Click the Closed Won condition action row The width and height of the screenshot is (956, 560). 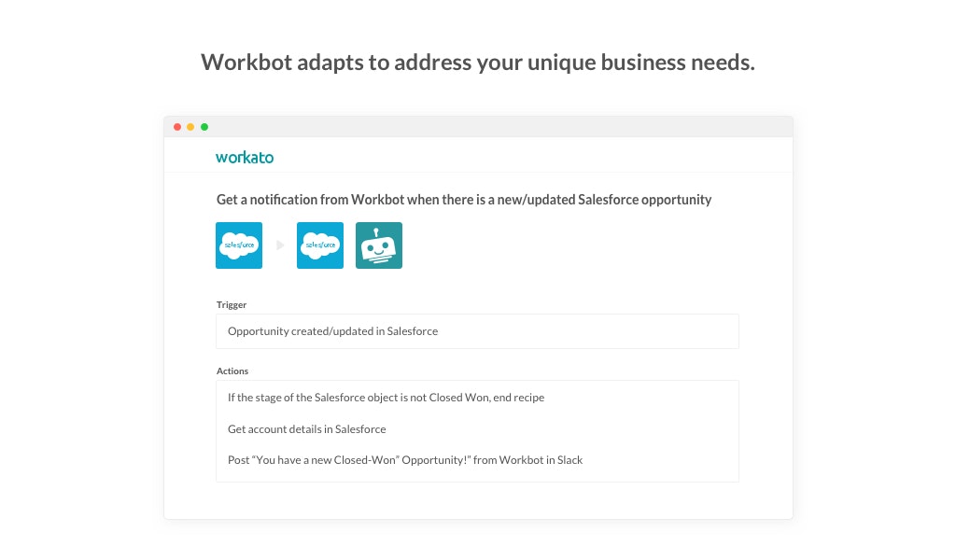pos(386,397)
